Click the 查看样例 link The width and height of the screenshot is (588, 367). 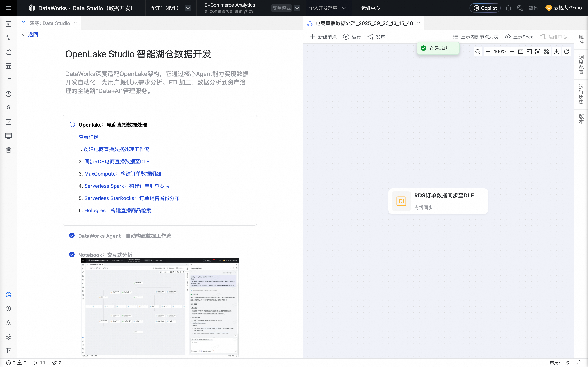pos(88,137)
